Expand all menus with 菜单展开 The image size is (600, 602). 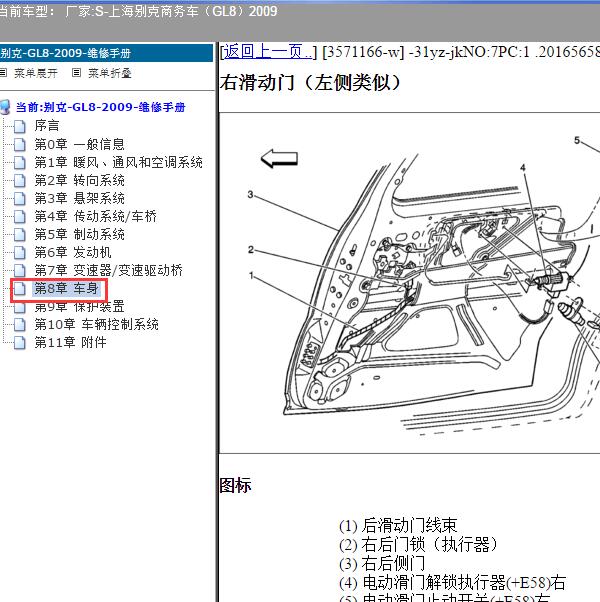coord(35,73)
